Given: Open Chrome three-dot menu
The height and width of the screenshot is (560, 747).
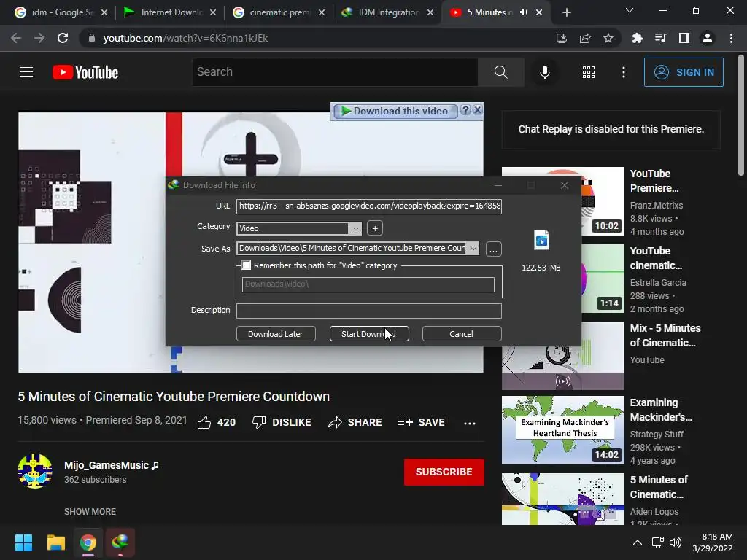Looking at the screenshot, I should click(x=731, y=38).
